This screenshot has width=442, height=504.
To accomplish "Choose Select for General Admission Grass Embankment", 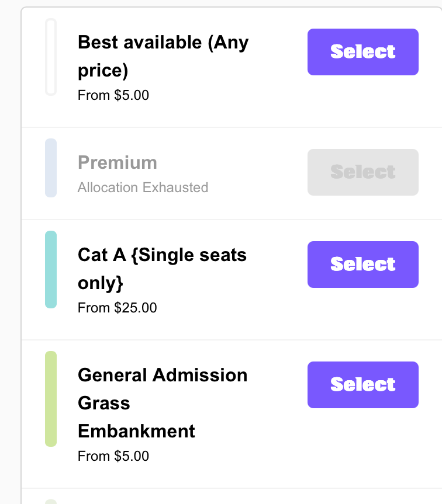I will click(x=362, y=385).
